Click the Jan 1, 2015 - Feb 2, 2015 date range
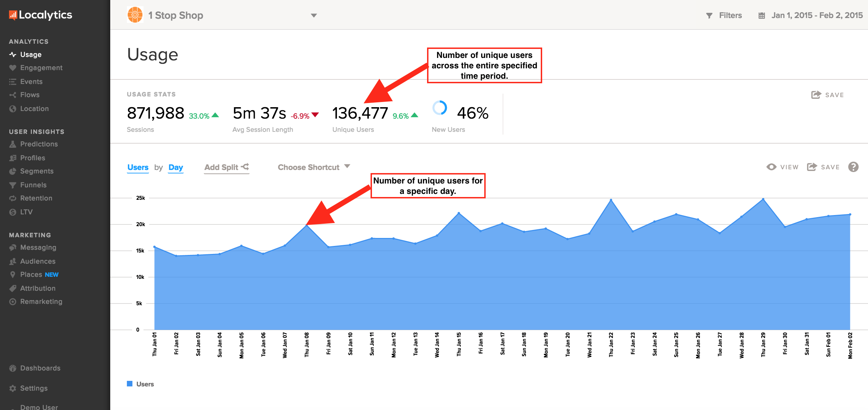868x410 pixels. coord(817,16)
